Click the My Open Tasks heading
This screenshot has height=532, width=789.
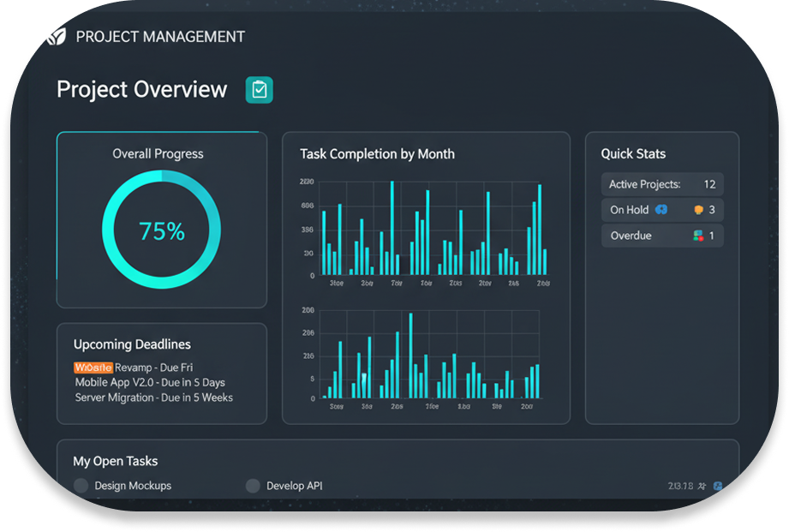(x=115, y=461)
